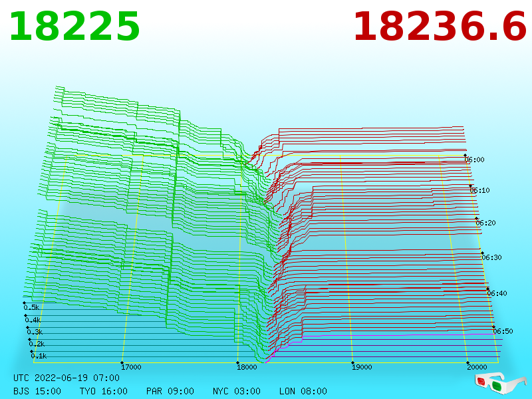Click the BJS 15:00 time
532x399 pixels.
tap(37, 391)
